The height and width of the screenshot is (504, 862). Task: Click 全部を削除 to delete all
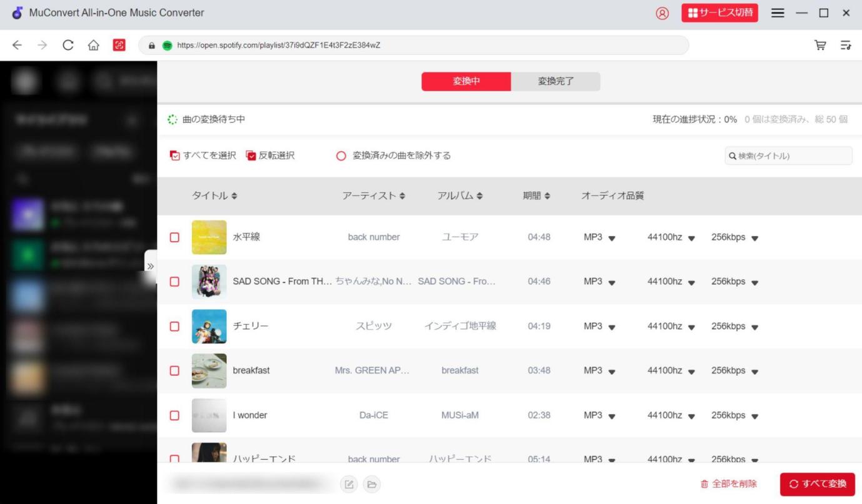[728, 484]
